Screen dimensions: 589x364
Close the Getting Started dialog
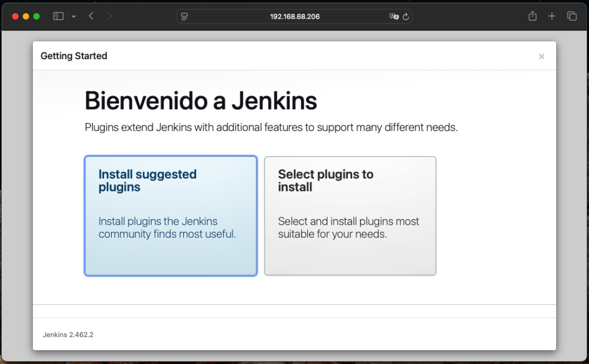pyautogui.click(x=541, y=56)
